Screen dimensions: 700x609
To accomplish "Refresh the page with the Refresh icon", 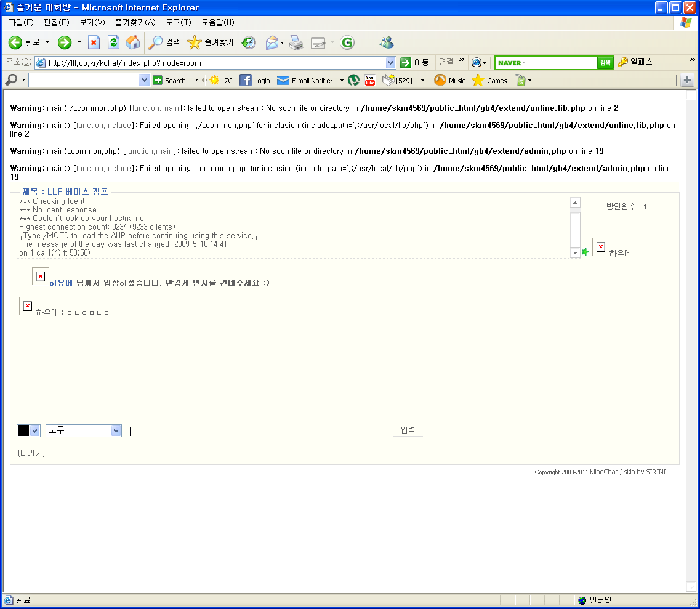I will [113, 42].
